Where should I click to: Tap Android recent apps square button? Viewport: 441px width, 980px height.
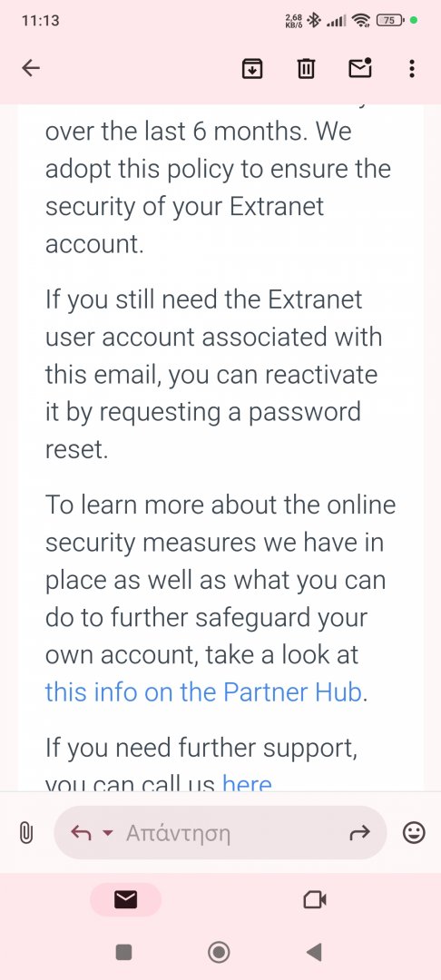(123, 952)
